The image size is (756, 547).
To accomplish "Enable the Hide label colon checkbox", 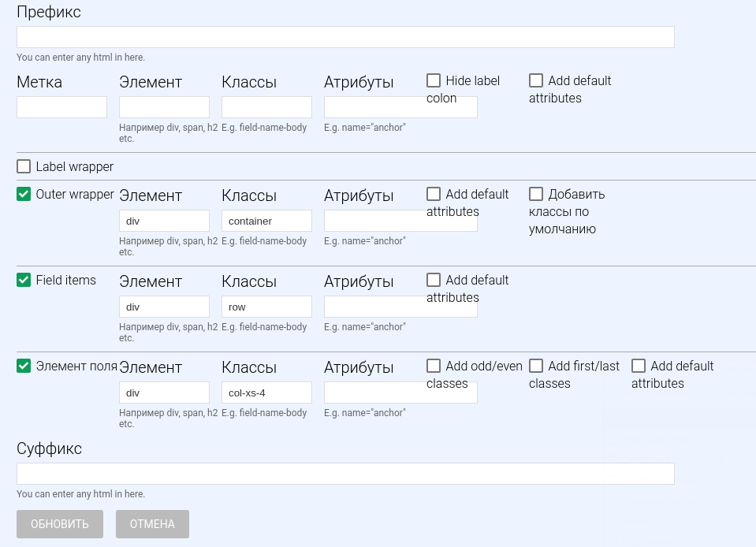I will pyautogui.click(x=434, y=80).
